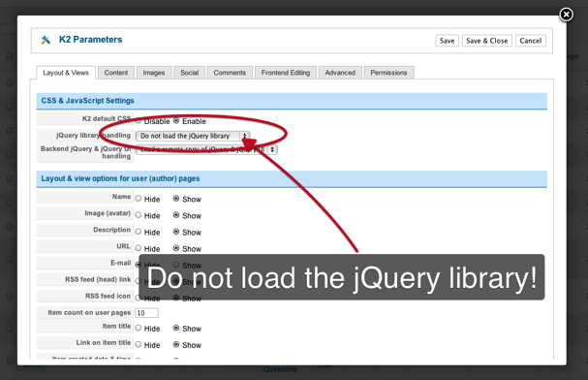Click the Item count on user pages field
Screen dimensions: 588x380
click(146, 313)
